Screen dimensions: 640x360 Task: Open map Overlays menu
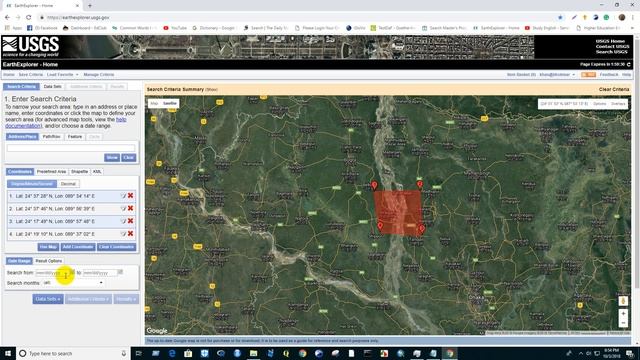click(x=618, y=104)
